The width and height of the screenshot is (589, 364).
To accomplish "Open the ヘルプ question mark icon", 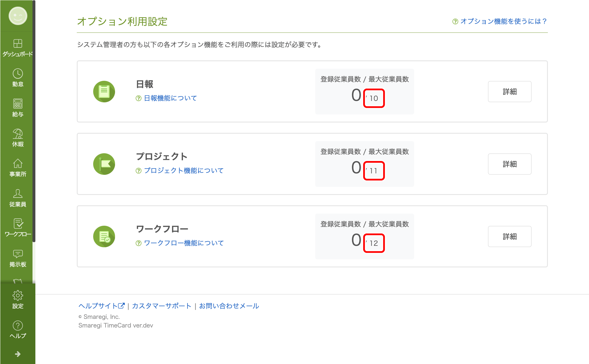I will tap(18, 325).
